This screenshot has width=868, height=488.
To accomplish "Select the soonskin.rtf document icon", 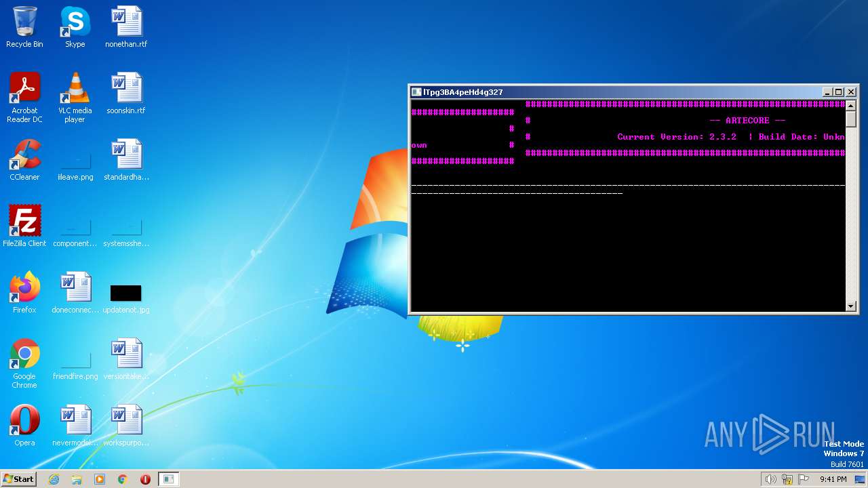I will 126,94.
